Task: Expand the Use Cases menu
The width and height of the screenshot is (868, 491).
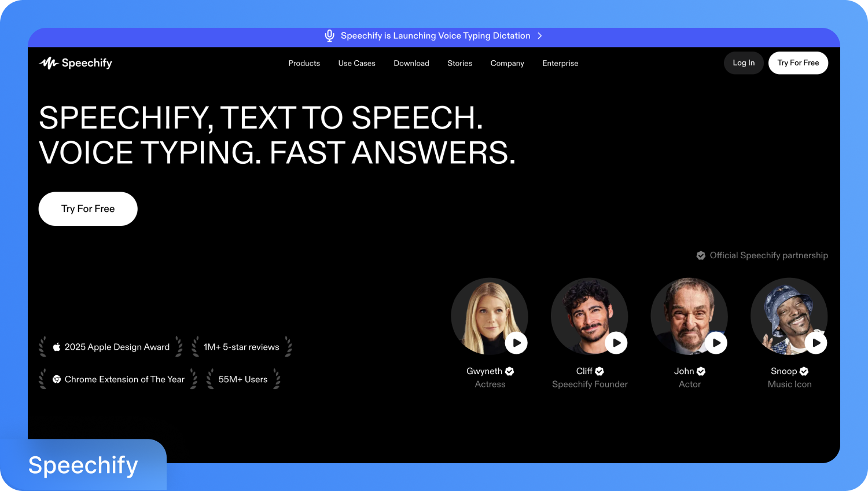Action: tap(356, 63)
